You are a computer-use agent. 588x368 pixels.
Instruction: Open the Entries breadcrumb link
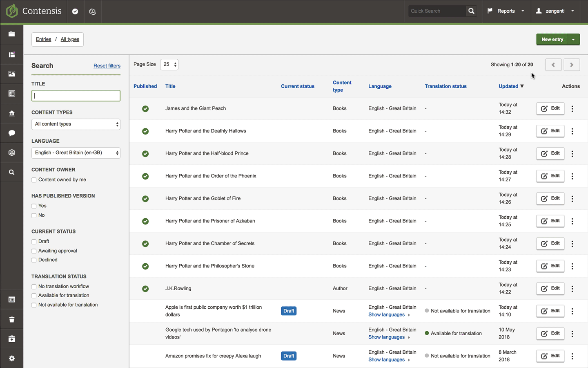[43, 39]
